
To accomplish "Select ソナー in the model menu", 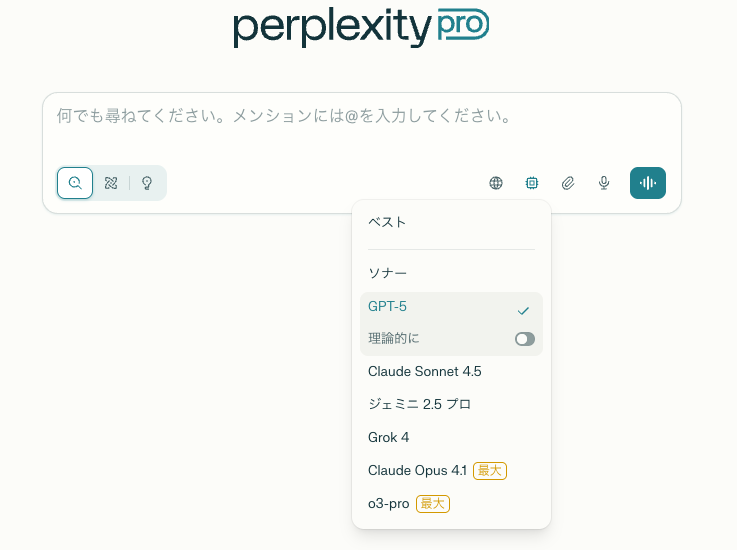I will (387, 273).
